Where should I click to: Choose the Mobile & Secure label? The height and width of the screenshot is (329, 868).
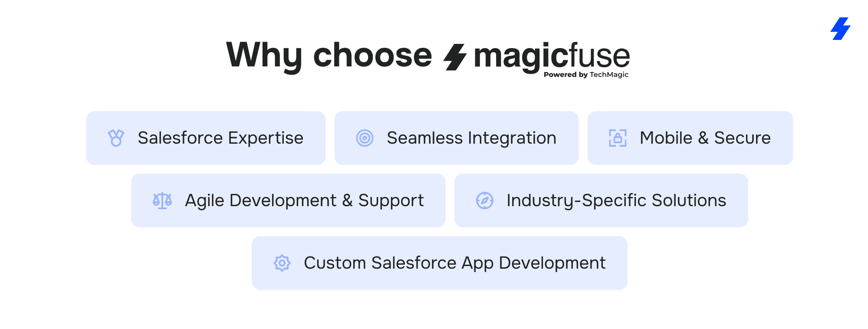click(x=705, y=138)
